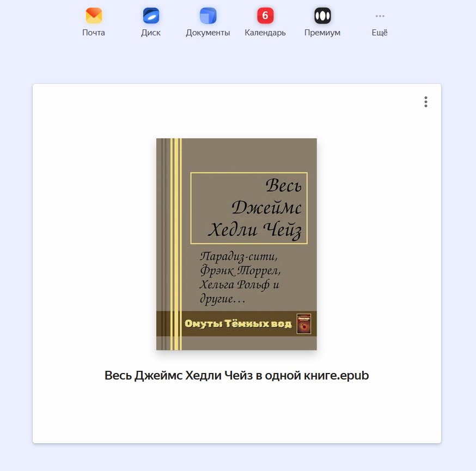Viewport: 476px width, 471px height.
Task: Click the Документы label
Action: 208,33
